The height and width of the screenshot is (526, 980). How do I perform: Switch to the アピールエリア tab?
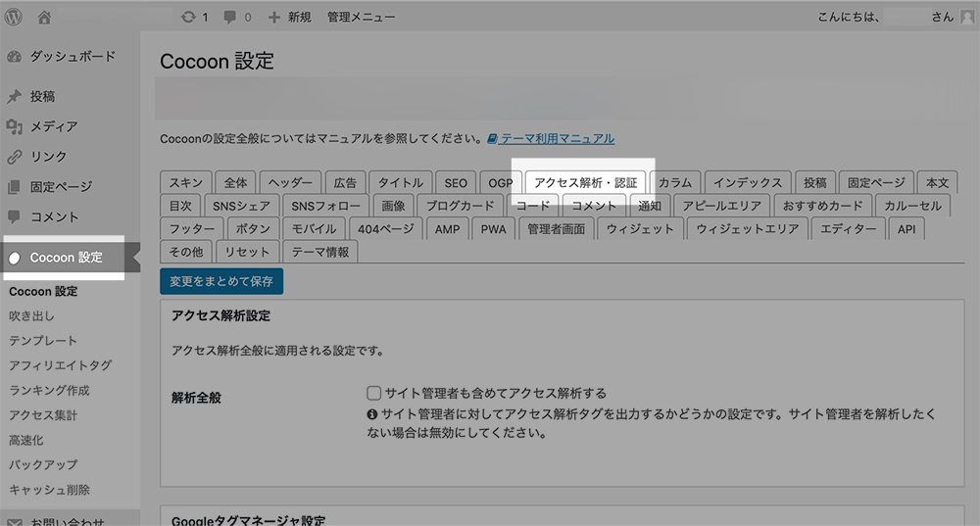click(x=722, y=206)
